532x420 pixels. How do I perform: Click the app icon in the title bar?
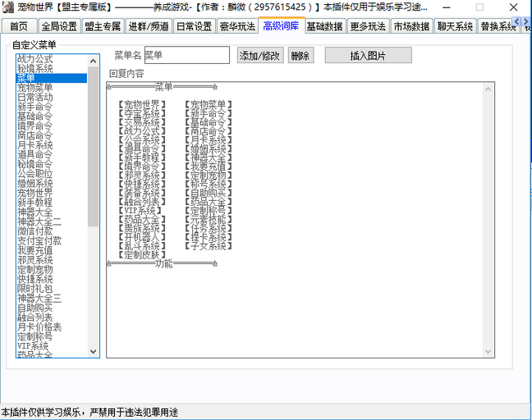click(x=8, y=7)
